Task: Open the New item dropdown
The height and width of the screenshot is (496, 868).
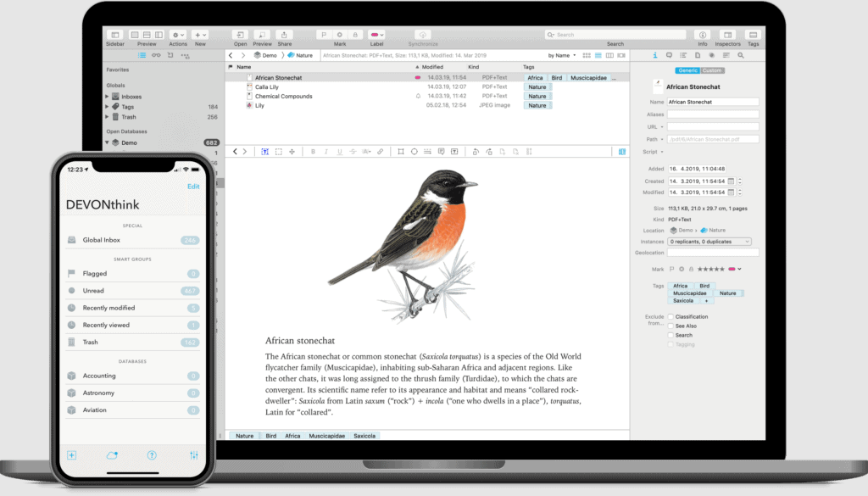Action: pos(200,35)
